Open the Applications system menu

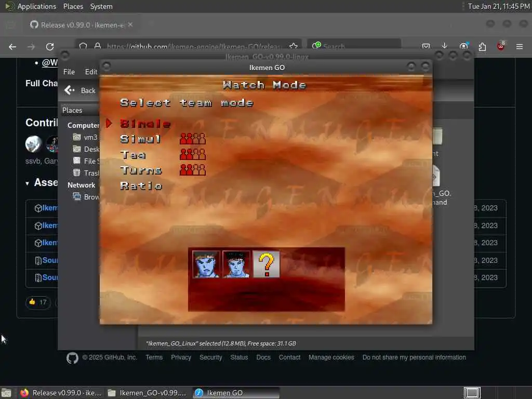[37, 6]
